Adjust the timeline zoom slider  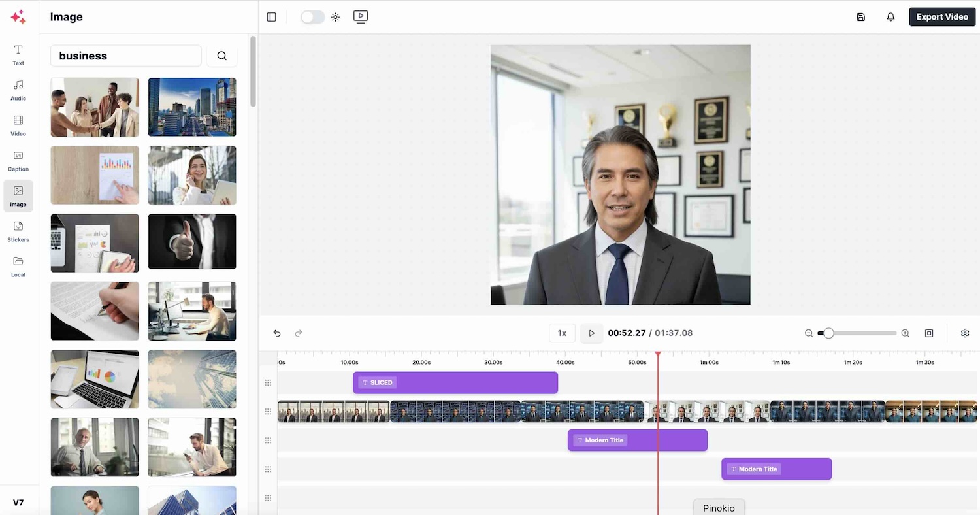[x=828, y=333]
